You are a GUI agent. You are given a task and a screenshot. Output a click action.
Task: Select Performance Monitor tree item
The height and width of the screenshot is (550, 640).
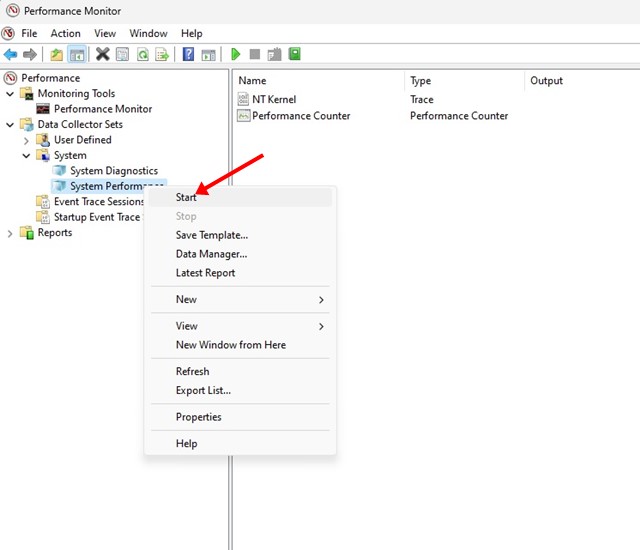[102, 109]
